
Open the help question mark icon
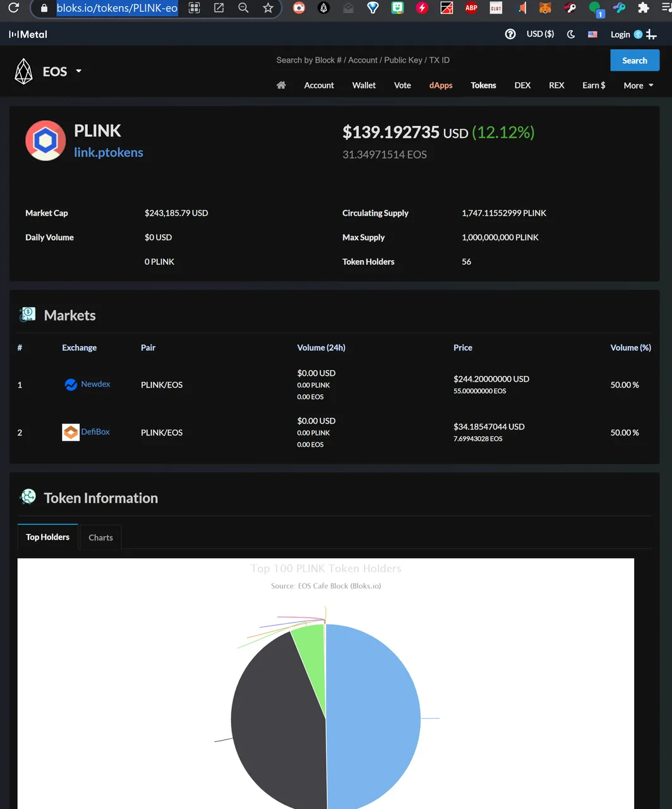coord(510,34)
